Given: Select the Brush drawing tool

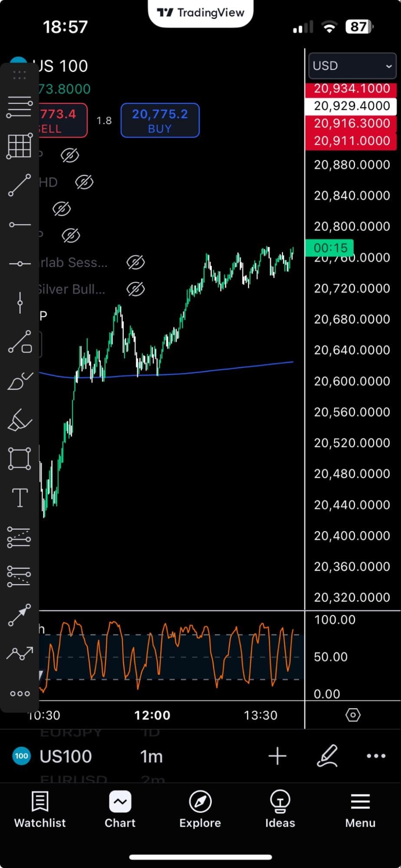Looking at the screenshot, I should click(20, 381).
